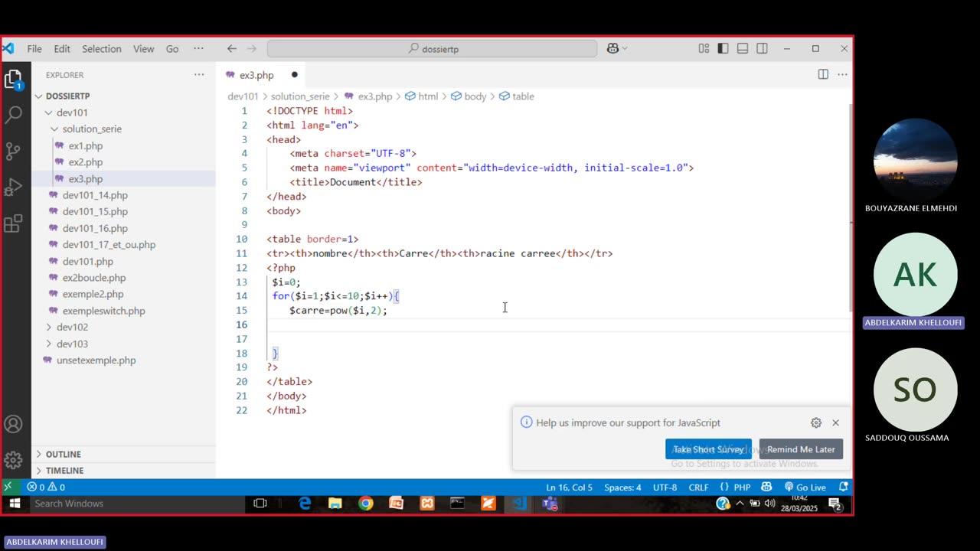Viewport: 980px width, 551px height.
Task: Open Chrome from the taskbar
Action: coord(366,504)
